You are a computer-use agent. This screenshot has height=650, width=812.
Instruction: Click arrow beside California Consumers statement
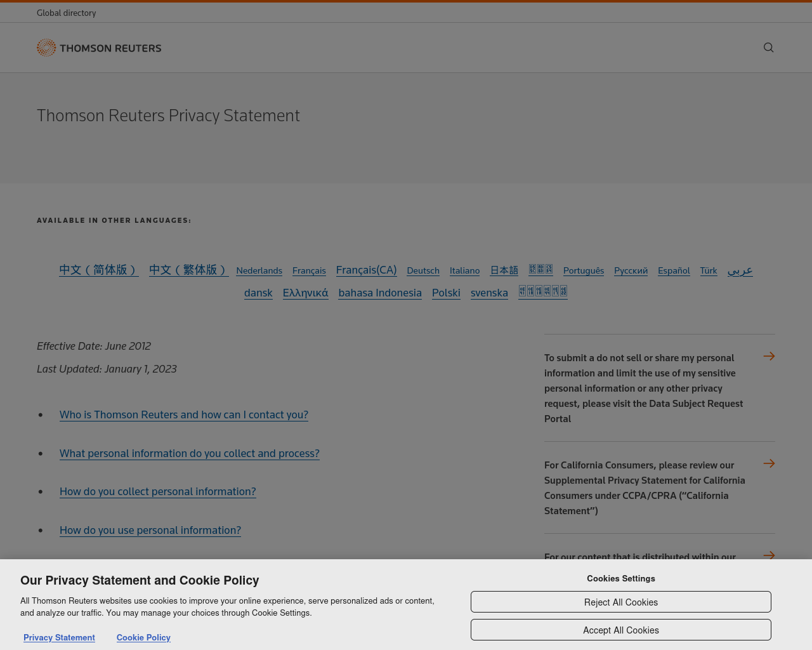[769, 463]
